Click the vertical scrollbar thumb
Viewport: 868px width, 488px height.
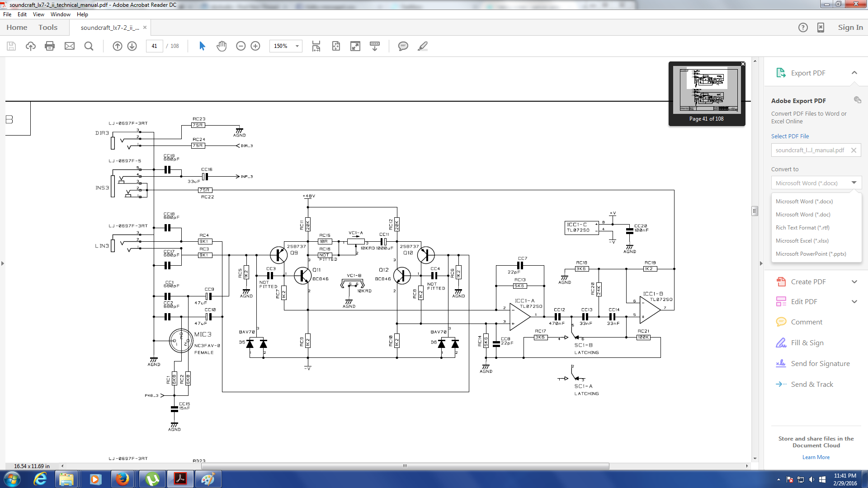click(x=755, y=211)
